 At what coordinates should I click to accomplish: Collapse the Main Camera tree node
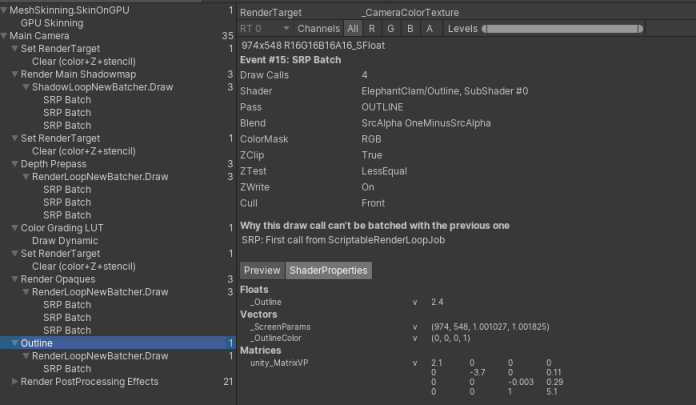coord(5,36)
